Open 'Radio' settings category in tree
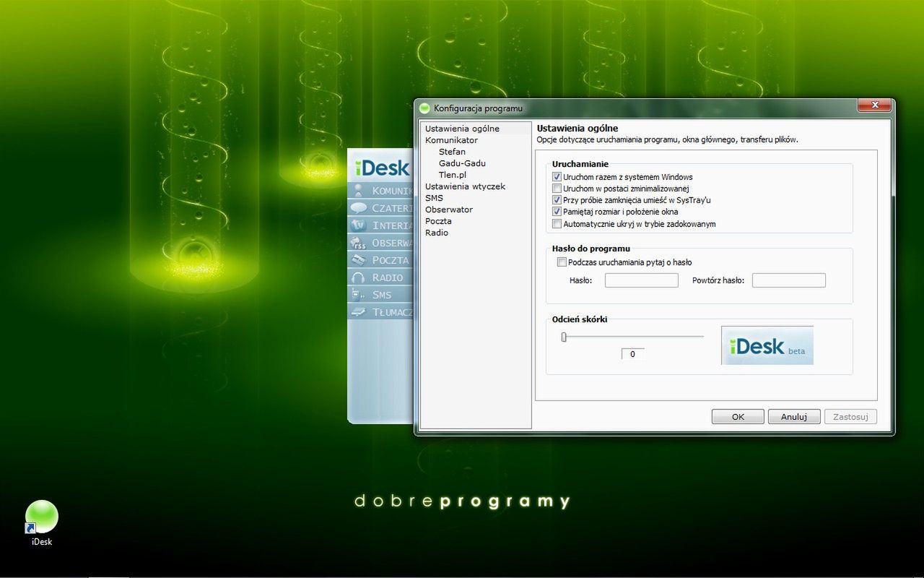 pos(437,233)
